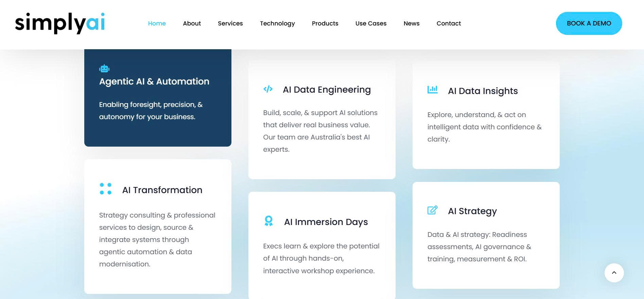Click the scroll-to-top arrow button

[x=614, y=273]
